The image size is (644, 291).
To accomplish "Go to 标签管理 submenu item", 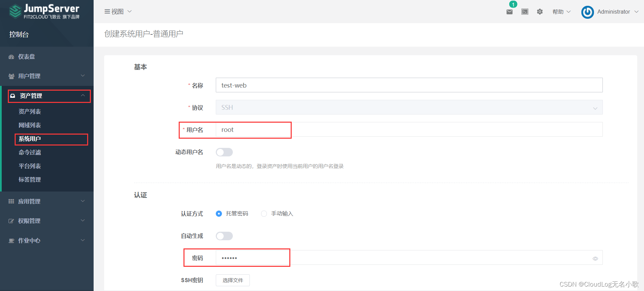I will click(30, 180).
